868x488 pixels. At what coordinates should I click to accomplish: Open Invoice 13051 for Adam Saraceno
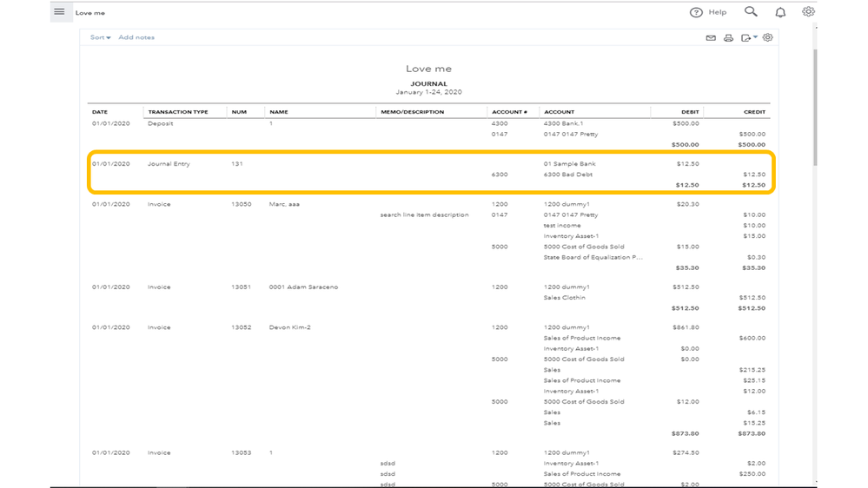(x=159, y=287)
